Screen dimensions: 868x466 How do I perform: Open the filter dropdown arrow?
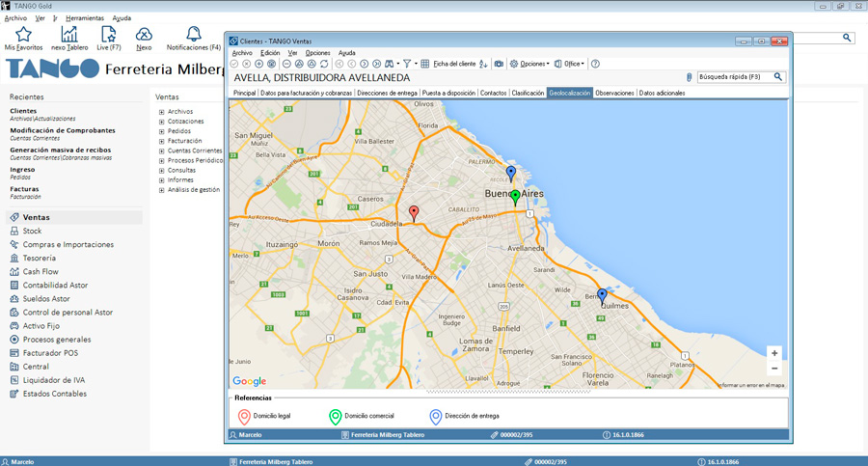(x=416, y=64)
